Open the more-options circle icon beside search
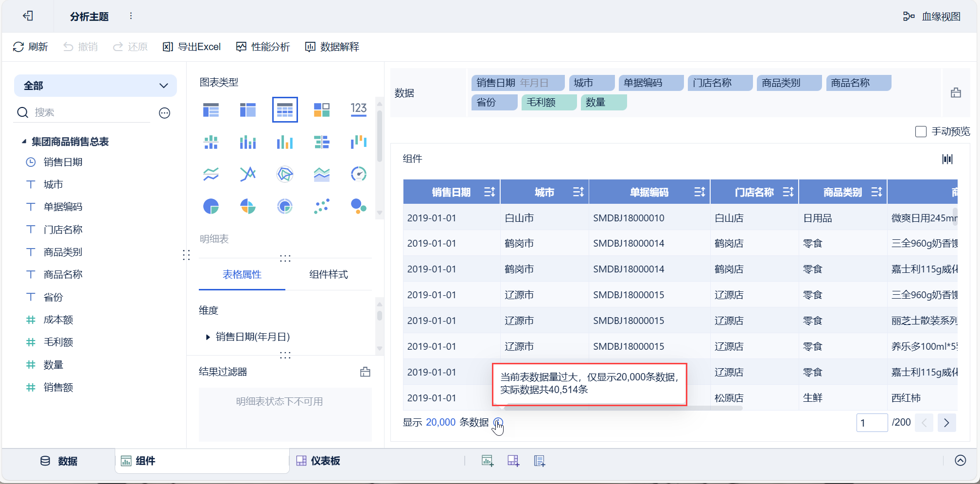 coord(165,113)
